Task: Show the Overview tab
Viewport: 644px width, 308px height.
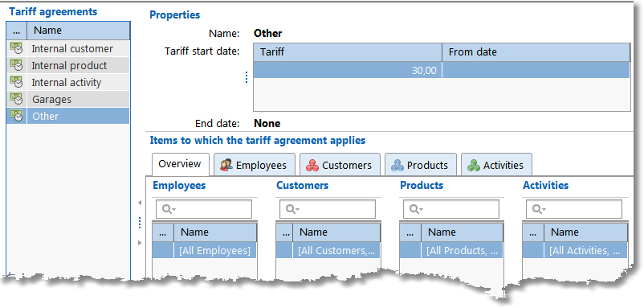Action: pos(181,164)
